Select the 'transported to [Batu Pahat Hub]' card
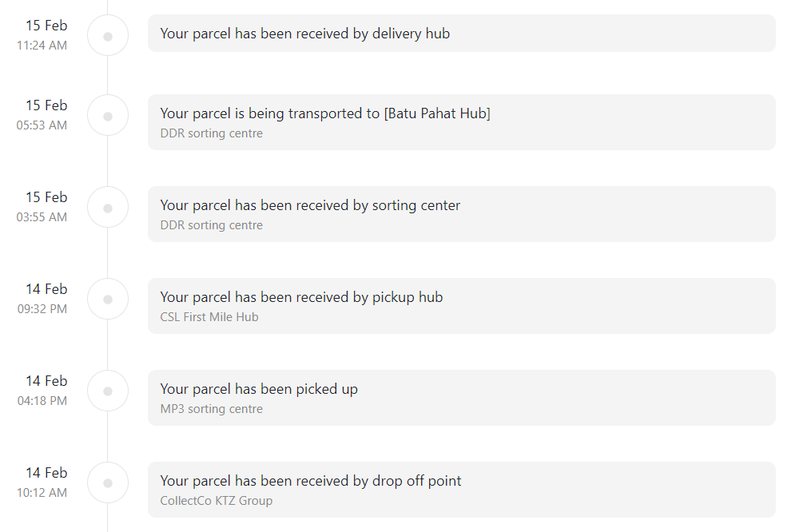 [462, 122]
